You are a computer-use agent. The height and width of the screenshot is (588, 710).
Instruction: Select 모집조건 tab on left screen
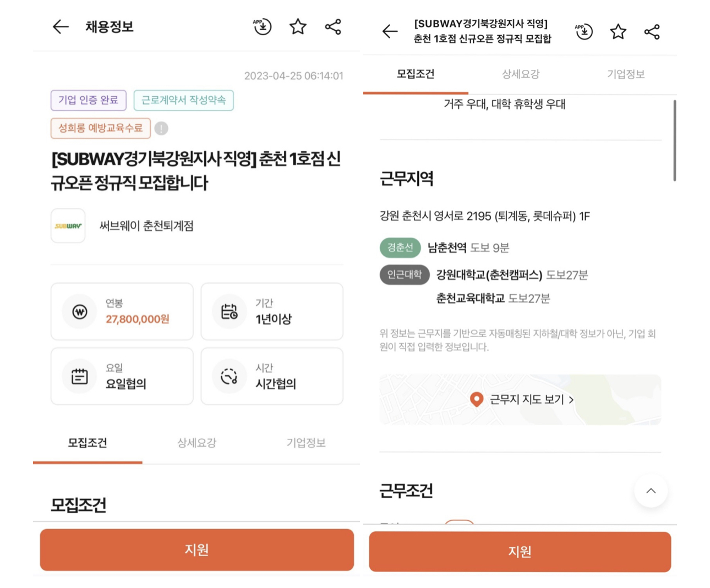pyautogui.click(x=88, y=443)
